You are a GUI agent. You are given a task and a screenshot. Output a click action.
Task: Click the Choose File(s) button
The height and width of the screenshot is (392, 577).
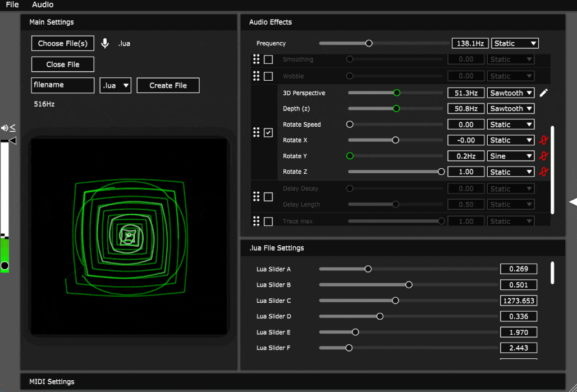pyautogui.click(x=63, y=43)
